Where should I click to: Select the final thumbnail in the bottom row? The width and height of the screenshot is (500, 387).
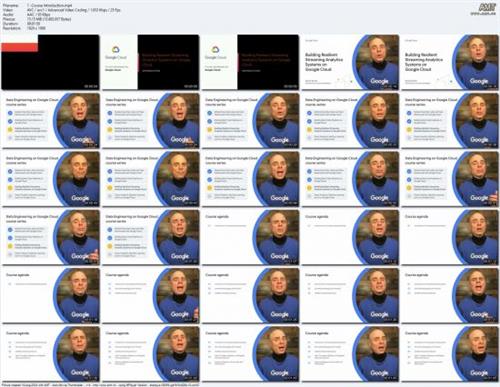pyautogui.click(x=450, y=354)
